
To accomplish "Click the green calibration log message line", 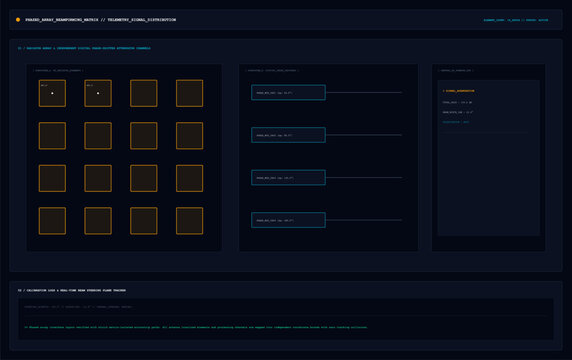I will tap(196, 327).
